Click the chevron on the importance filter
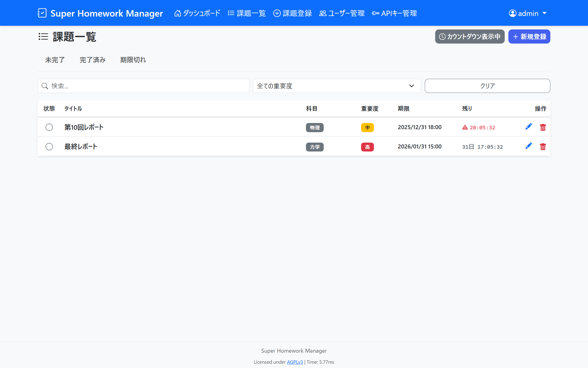This screenshot has height=368, width=588. [x=411, y=86]
